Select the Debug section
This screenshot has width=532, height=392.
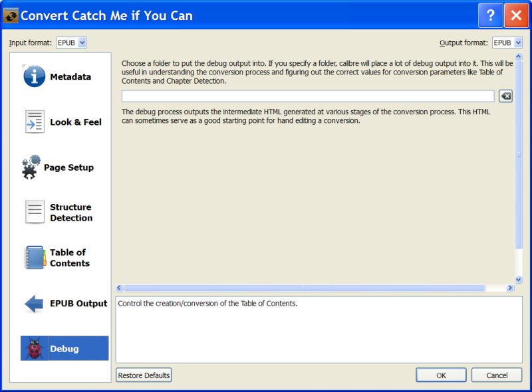point(65,348)
